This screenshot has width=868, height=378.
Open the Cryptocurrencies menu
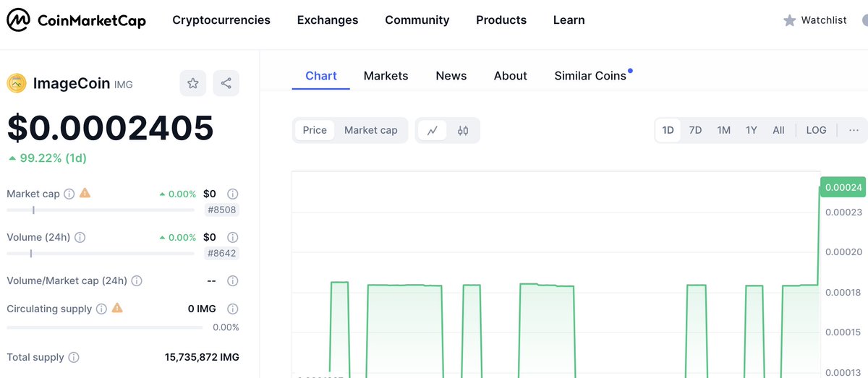click(221, 20)
